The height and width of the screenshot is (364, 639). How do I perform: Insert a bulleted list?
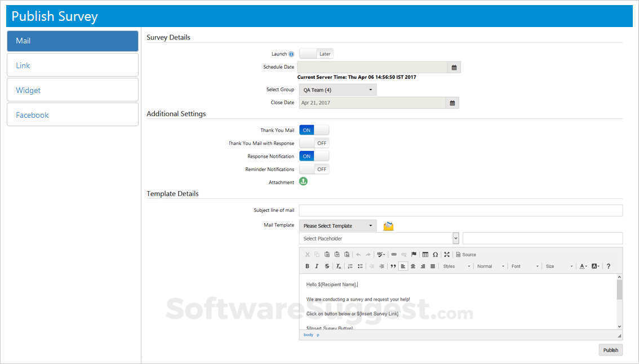point(360,266)
